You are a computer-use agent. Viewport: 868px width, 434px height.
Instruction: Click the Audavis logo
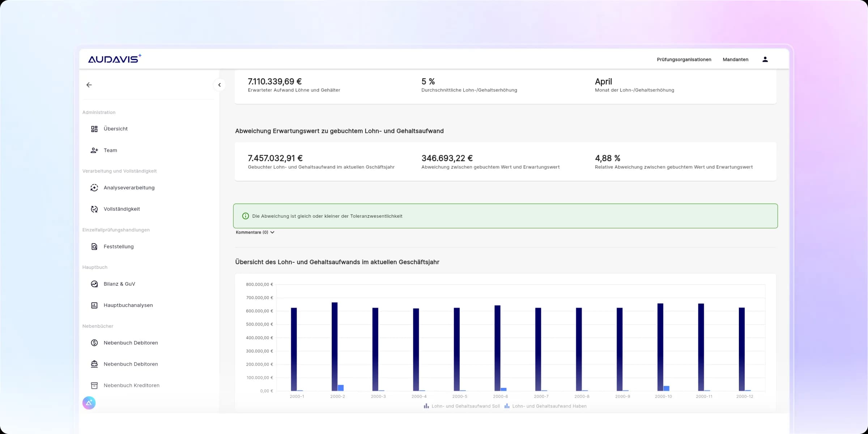coord(114,59)
